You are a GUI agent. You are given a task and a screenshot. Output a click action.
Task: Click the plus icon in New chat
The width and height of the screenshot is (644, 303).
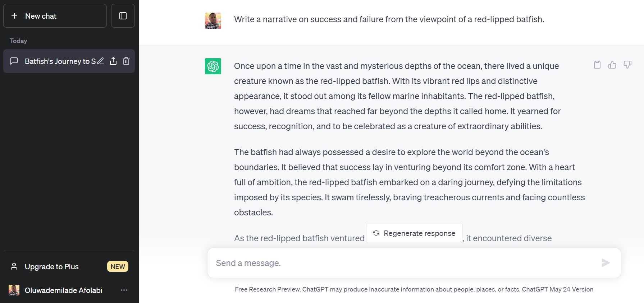coord(14,16)
